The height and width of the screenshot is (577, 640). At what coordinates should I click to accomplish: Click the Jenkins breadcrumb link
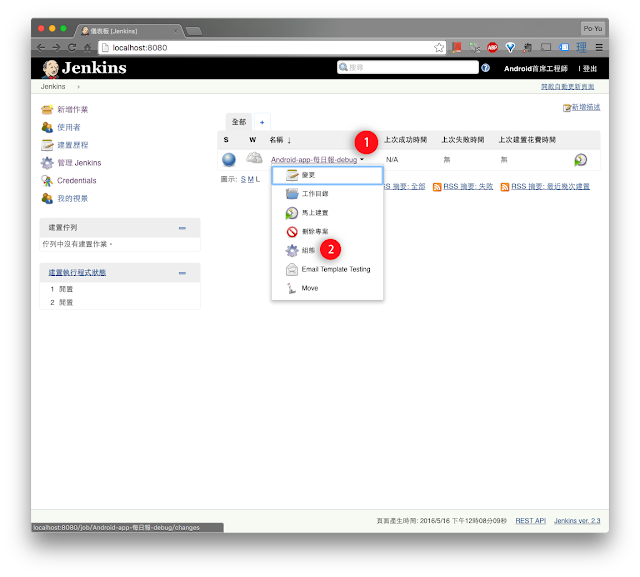coord(53,87)
